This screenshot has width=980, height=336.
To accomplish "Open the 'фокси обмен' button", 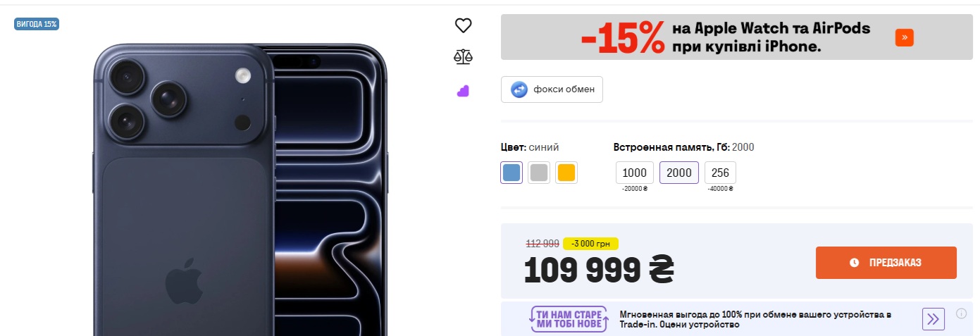I will (x=552, y=89).
